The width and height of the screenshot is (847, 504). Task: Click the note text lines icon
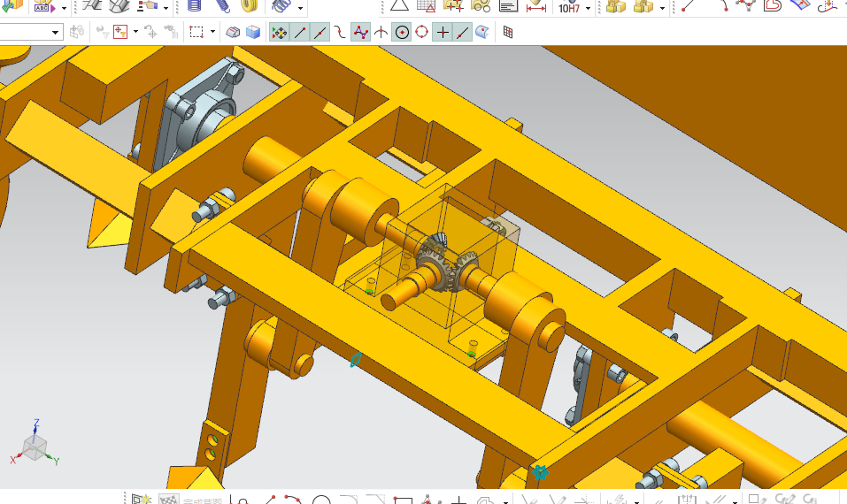[508, 6]
